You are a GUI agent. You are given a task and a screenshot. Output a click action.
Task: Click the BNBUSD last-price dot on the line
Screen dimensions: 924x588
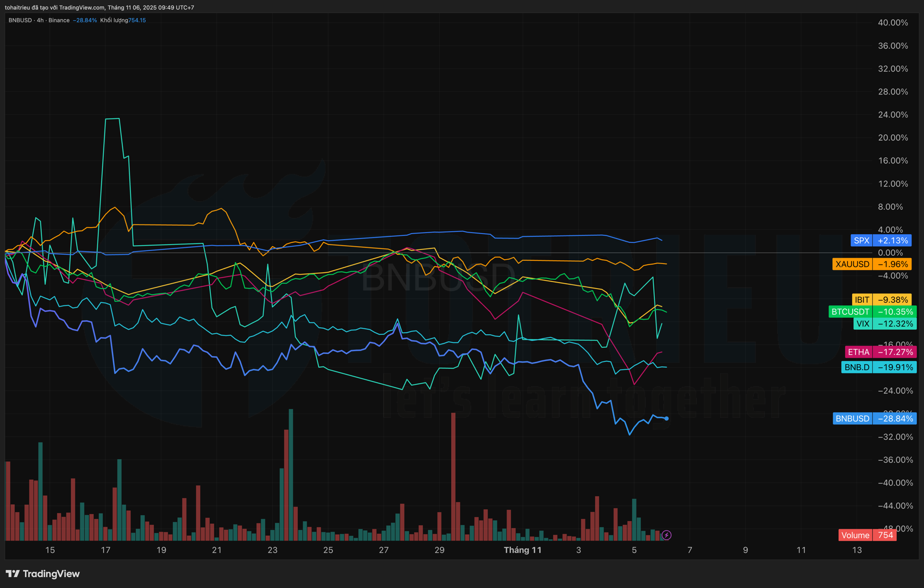click(x=666, y=418)
